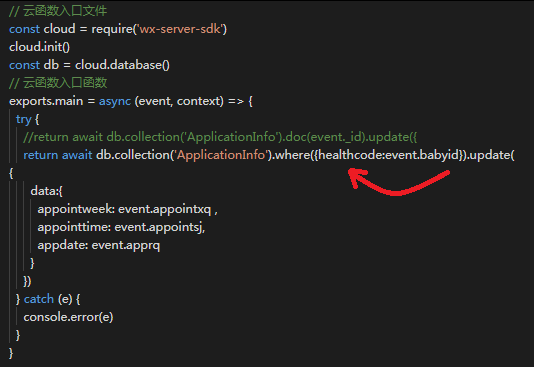Click the comment '// 云函数入口文件'
Viewport: 534px width, 367px height.
58,11
